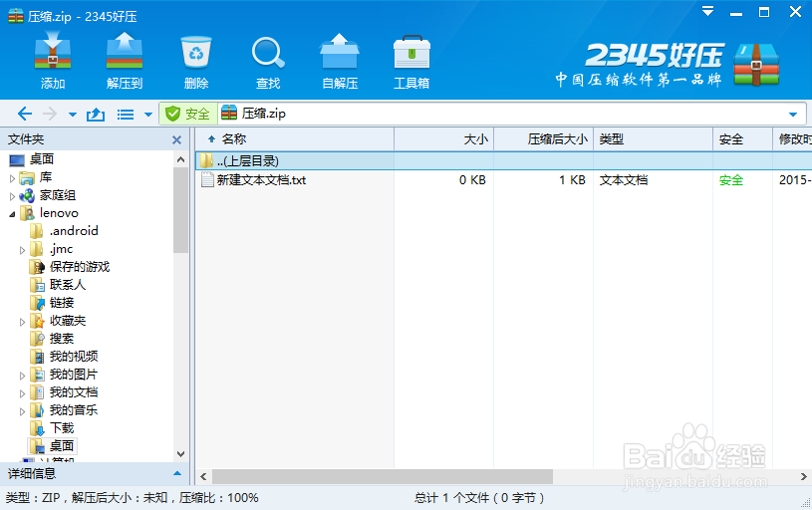The height and width of the screenshot is (510, 812).
Task: Click the green 安全 shield badge
Action: pos(188,114)
